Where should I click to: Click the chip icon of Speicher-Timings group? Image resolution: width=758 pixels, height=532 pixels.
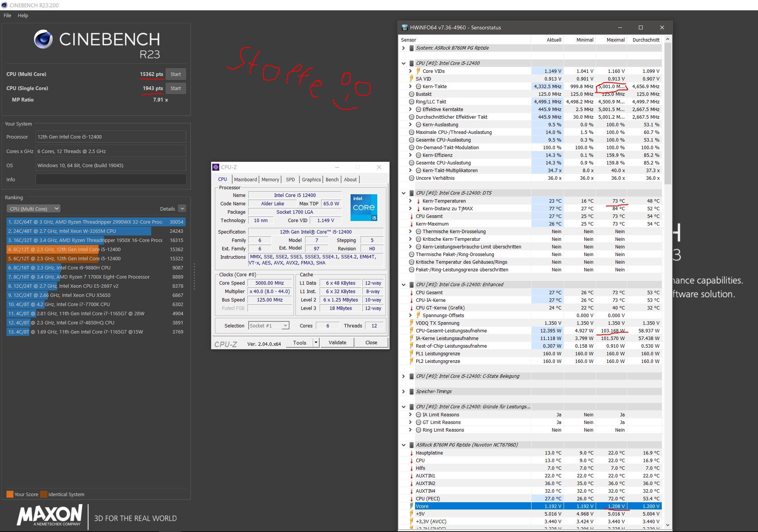point(411,392)
